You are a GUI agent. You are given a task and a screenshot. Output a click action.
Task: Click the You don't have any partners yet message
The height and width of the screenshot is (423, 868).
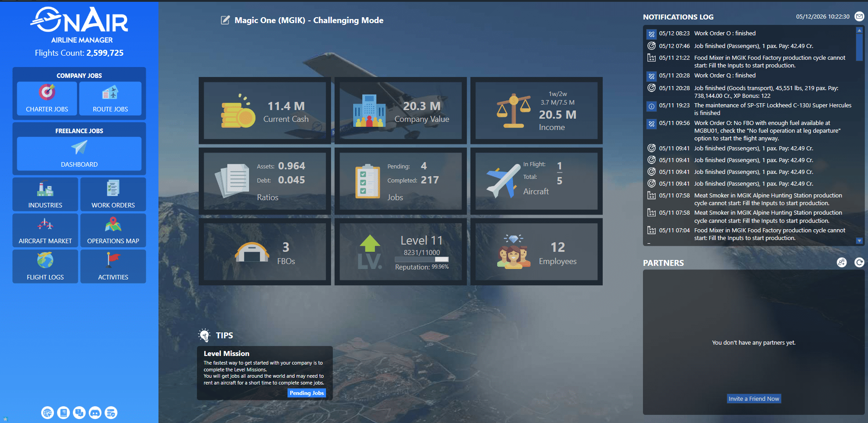(754, 342)
